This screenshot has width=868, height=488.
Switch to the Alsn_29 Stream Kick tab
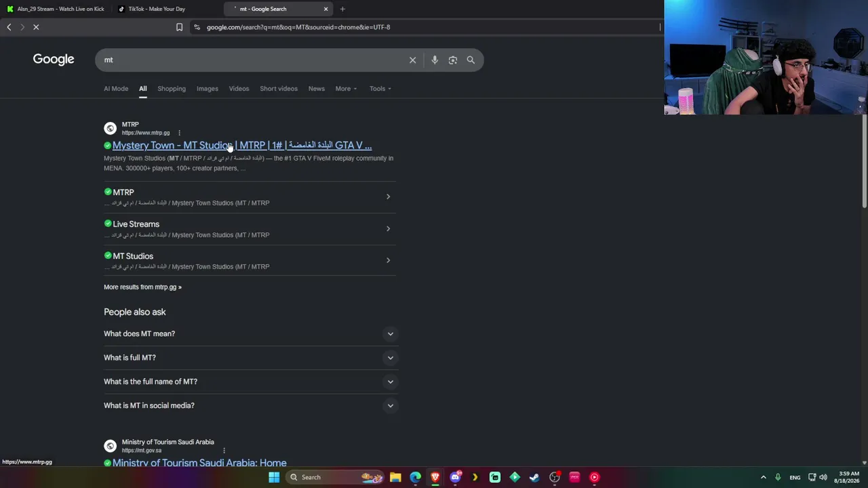pyautogui.click(x=56, y=9)
